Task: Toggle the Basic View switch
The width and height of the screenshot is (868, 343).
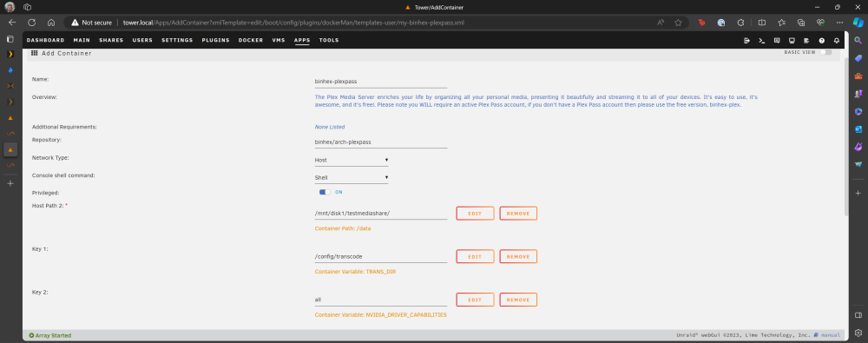Action: click(825, 52)
